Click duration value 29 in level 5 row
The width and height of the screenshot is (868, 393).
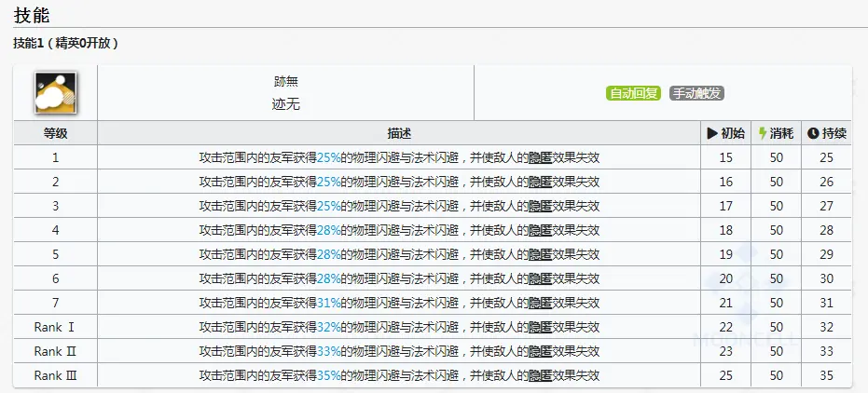826,255
